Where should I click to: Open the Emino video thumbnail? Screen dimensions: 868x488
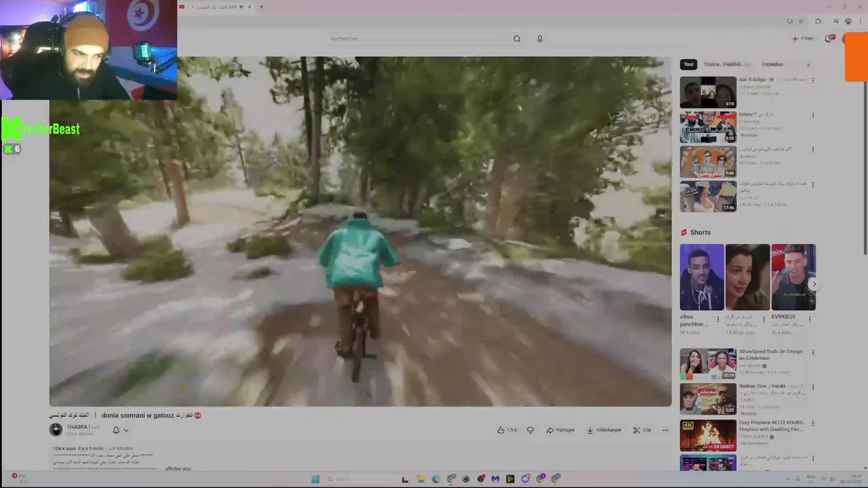708,127
